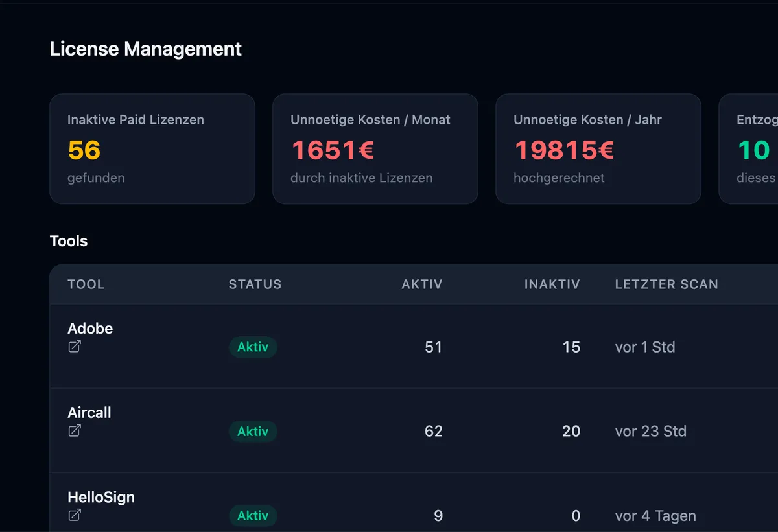The image size is (778, 532).
Task: Click the LETZTER SCAN value for HelloSign
Action: coord(655,516)
